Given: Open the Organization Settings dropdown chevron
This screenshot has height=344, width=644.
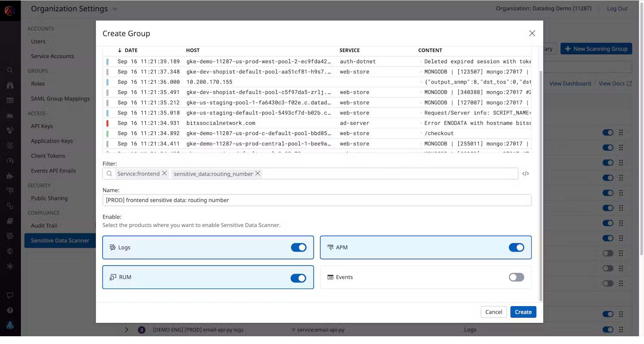Looking at the screenshot, I should tap(115, 9).
